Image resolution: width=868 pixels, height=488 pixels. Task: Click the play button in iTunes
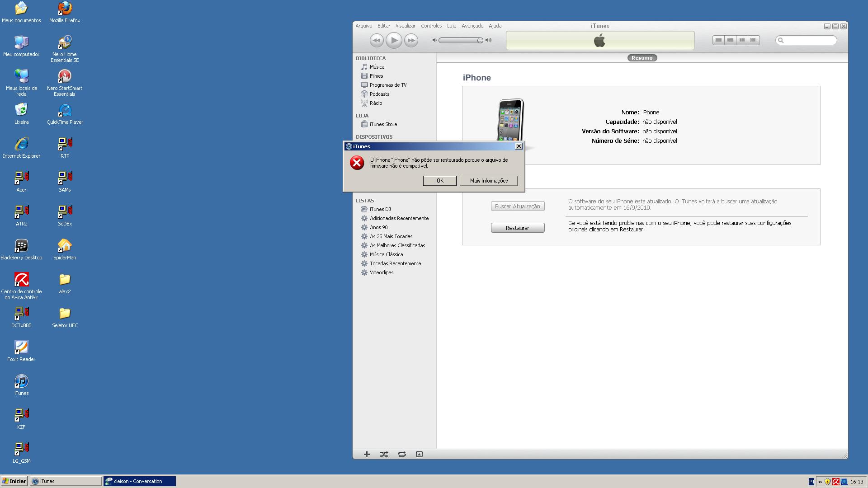(394, 41)
